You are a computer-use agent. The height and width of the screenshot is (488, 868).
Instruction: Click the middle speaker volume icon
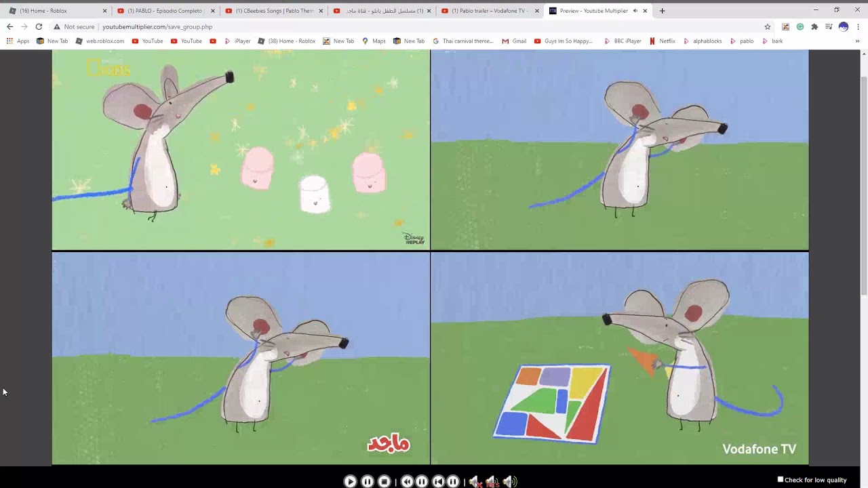492,481
